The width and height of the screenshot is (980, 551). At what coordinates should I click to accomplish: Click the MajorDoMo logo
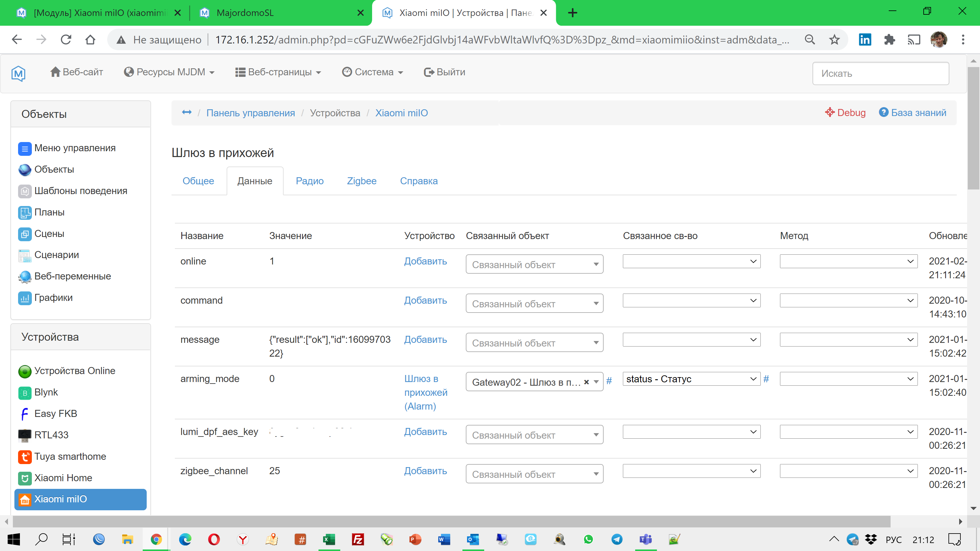click(x=18, y=73)
